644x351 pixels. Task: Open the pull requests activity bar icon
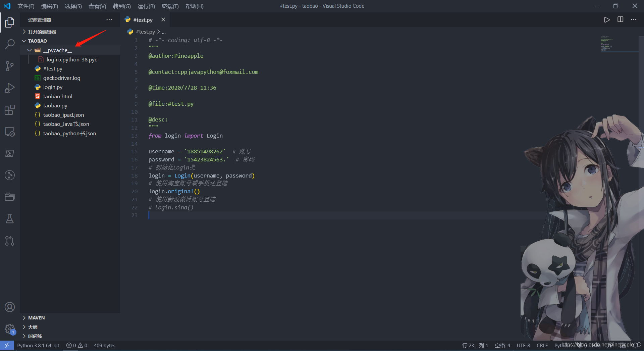10,241
